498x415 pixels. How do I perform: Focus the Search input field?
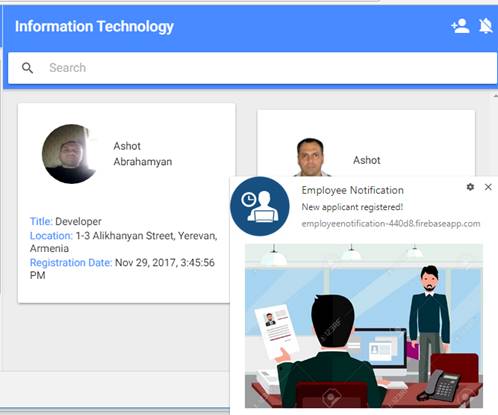click(x=252, y=68)
